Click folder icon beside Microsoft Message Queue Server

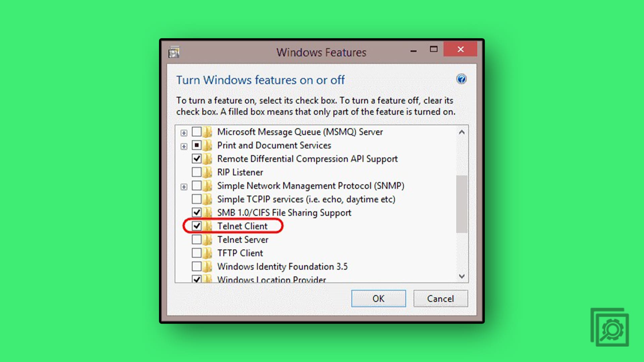coord(208,132)
